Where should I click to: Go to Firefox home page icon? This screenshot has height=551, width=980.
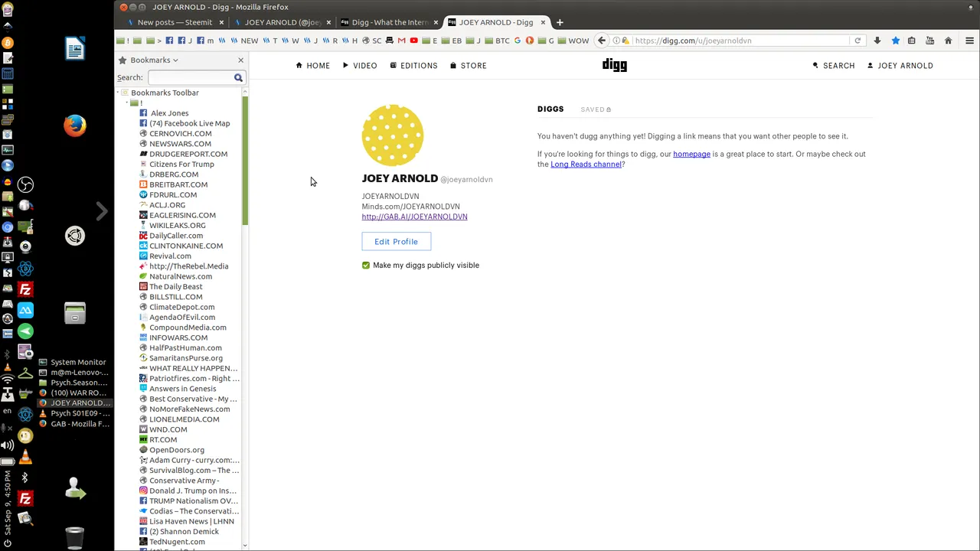pyautogui.click(x=948, y=41)
